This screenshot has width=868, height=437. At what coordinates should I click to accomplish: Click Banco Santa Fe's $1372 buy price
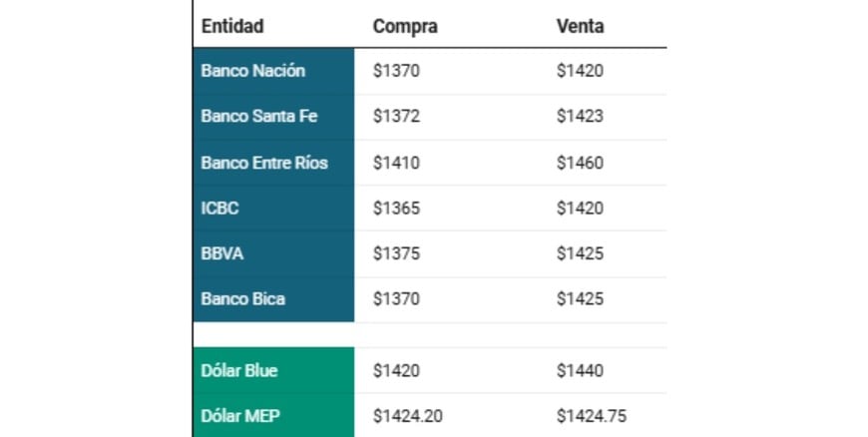396,116
